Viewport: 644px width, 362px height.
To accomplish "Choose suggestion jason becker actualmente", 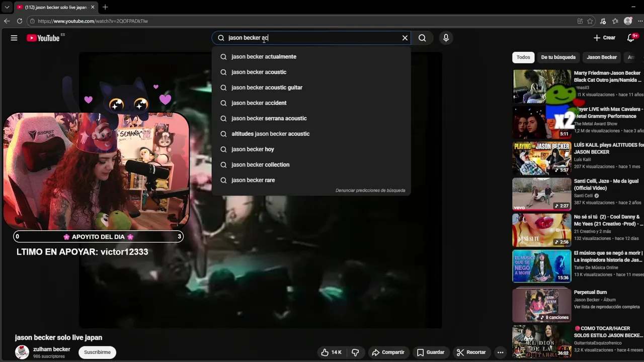I will (x=311, y=57).
